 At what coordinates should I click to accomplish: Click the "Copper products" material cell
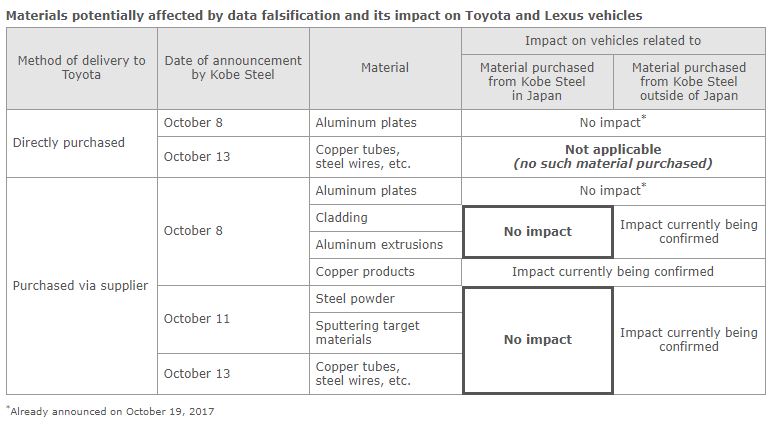coord(365,271)
